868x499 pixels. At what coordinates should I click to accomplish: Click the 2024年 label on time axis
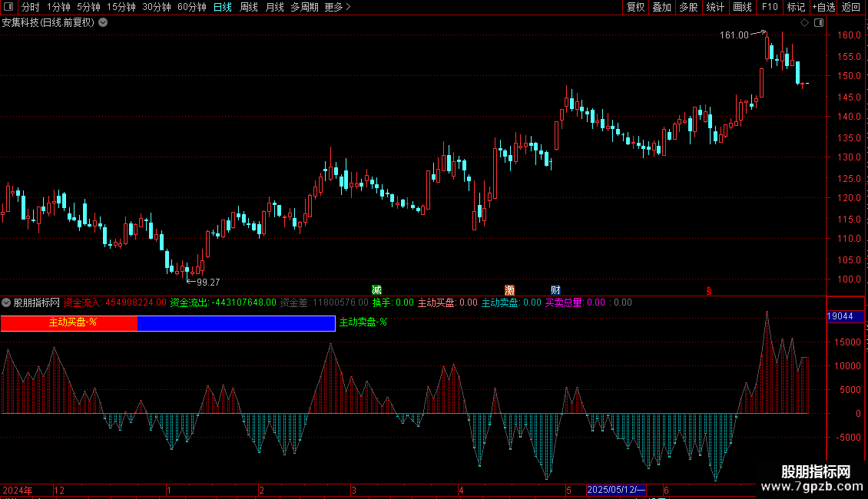18,490
